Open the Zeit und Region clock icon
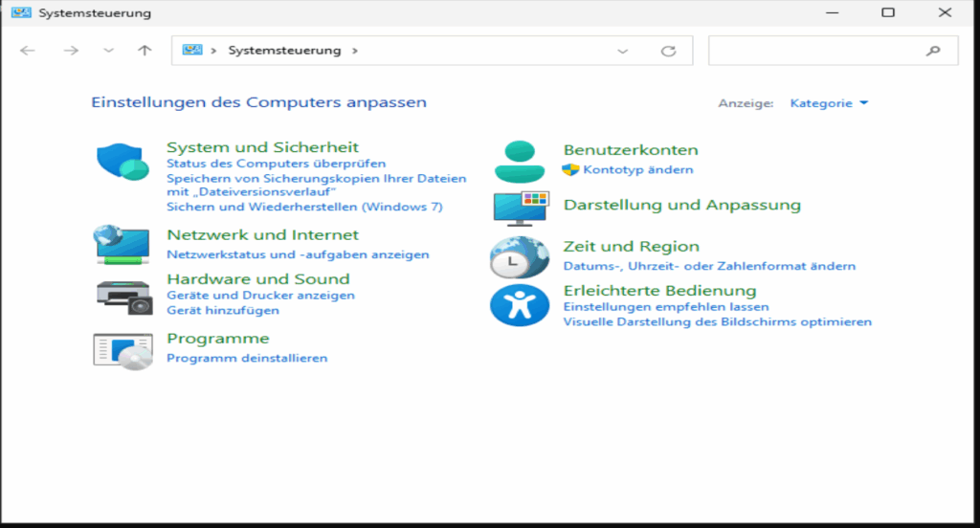 pos(520,256)
